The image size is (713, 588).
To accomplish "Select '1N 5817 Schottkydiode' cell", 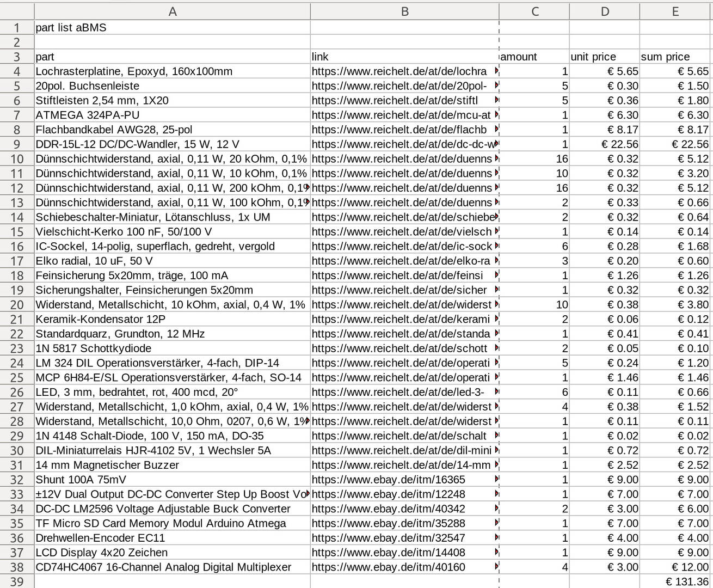I will pyautogui.click(x=173, y=348).
